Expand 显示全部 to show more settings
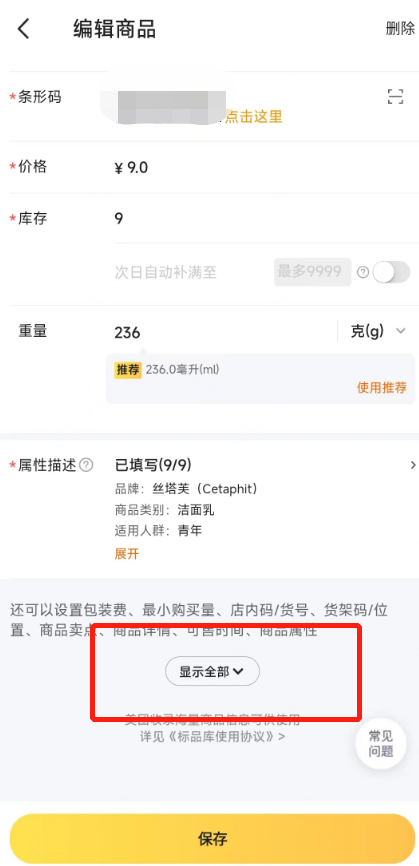Screen dimensions: 419x866 [213, 671]
